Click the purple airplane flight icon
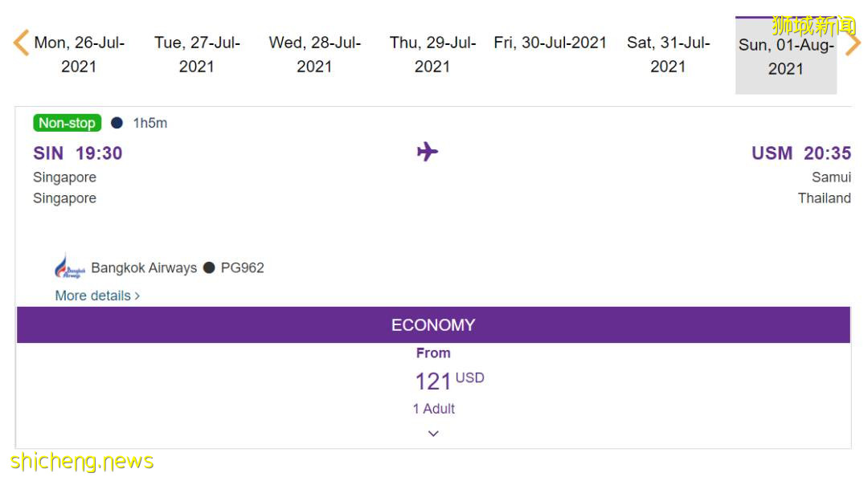The image size is (868, 477). (x=428, y=153)
